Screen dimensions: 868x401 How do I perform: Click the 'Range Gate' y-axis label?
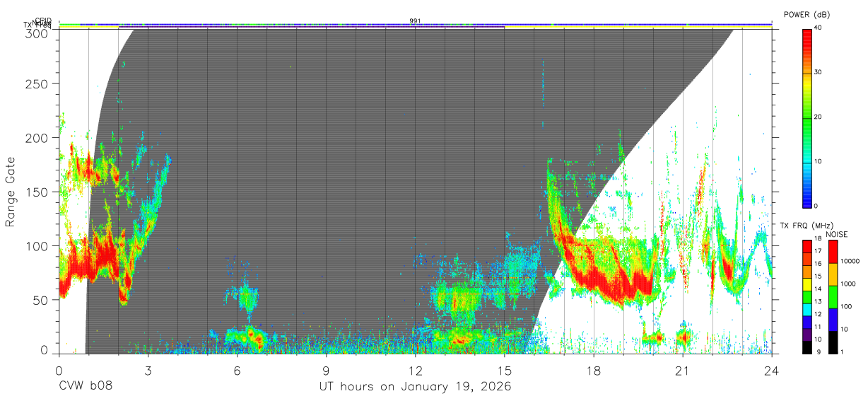tap(11, 192)
